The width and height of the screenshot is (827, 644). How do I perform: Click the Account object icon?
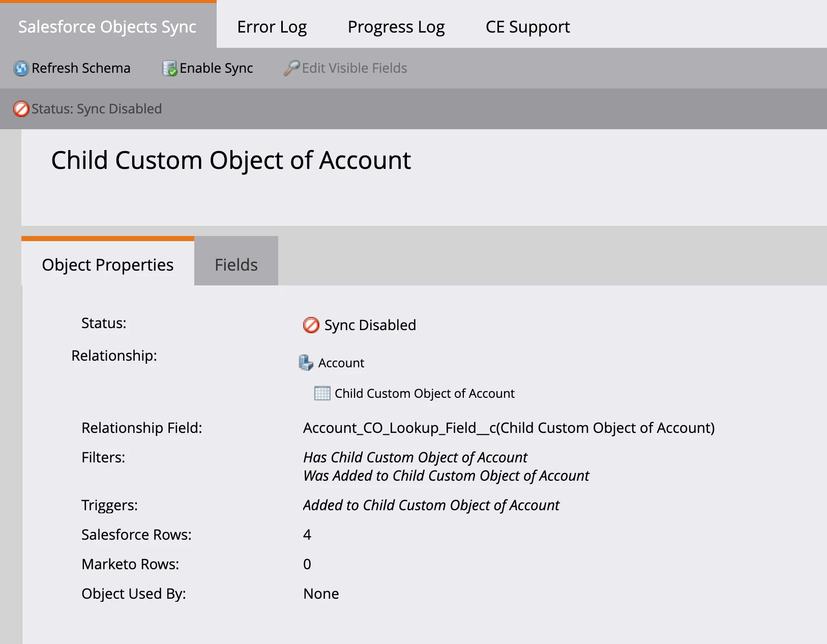(306, 363)
